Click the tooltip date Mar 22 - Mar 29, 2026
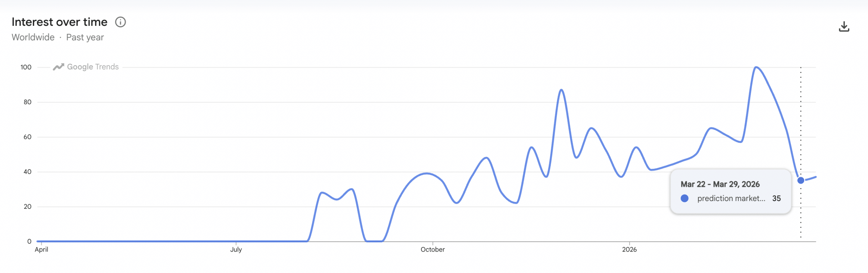 pyautogui.click(x=720, y=184)
